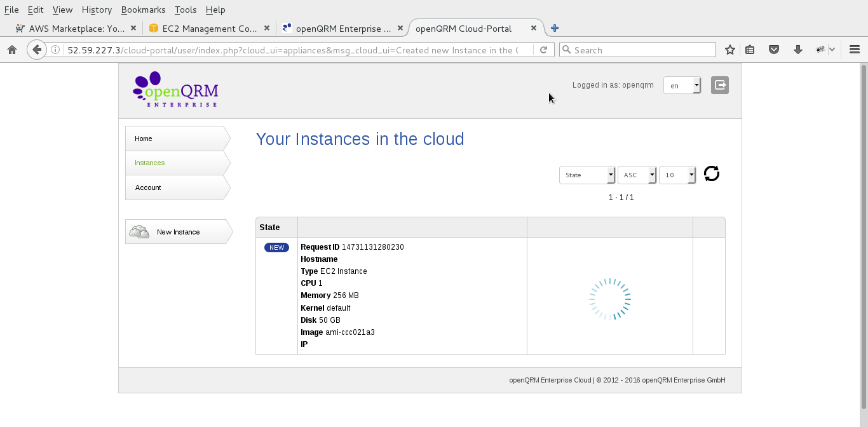Reload the page from the address bar
The image size is (868, 427).
coord(543,50)
